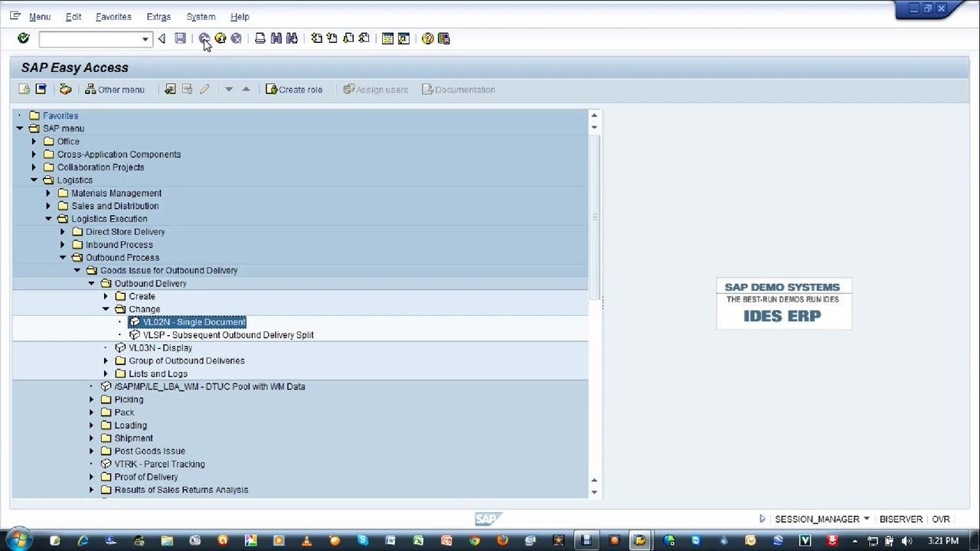Screen dimensions: 980x551
Task: Select VL02N - Single Document transaction
Action: tap(194, 322)
